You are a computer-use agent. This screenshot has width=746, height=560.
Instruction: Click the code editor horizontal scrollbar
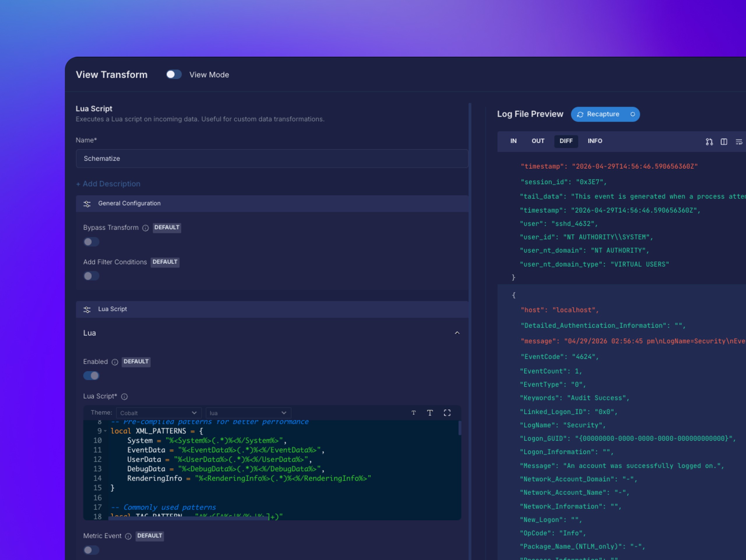click(188, 519)
